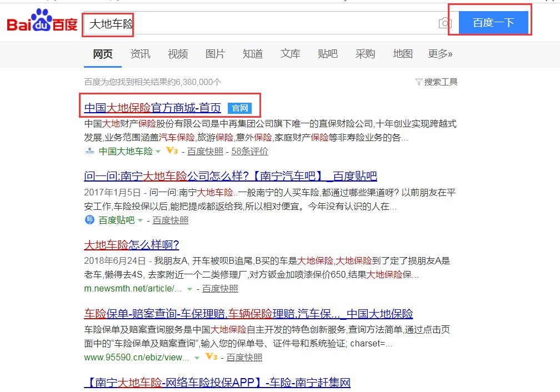Open 中国大地保险官方商城-首页 result
This screenshot has height=392, width=560.
pos(152,108)
